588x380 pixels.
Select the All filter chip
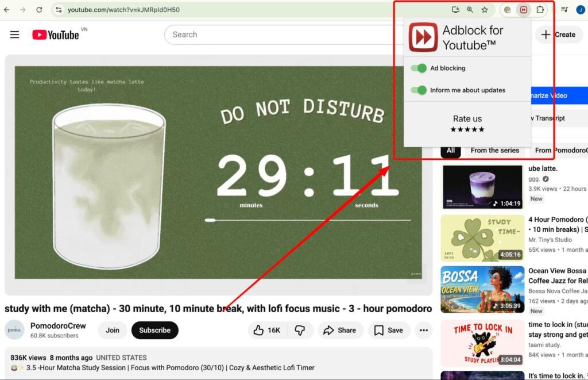click(x=451, y=150)
